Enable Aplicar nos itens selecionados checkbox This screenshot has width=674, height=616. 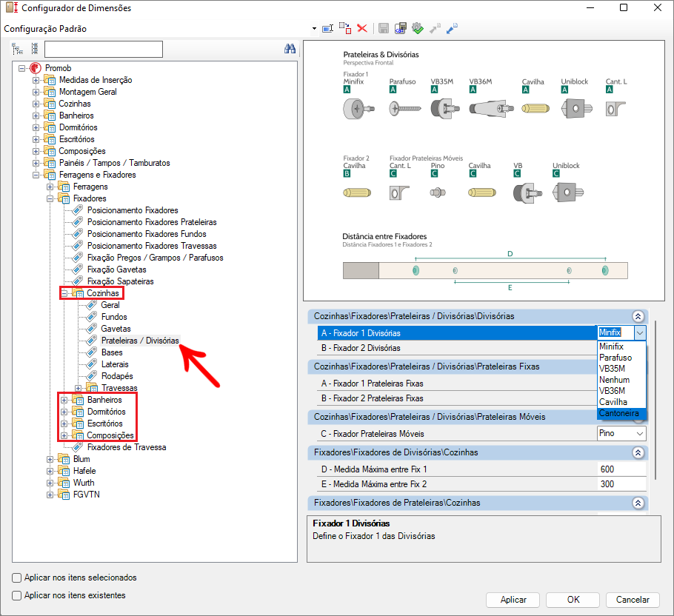click(x=17, y=577)
